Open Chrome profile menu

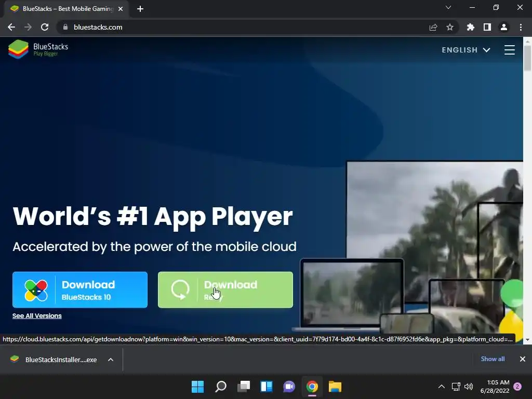(504, 27)
